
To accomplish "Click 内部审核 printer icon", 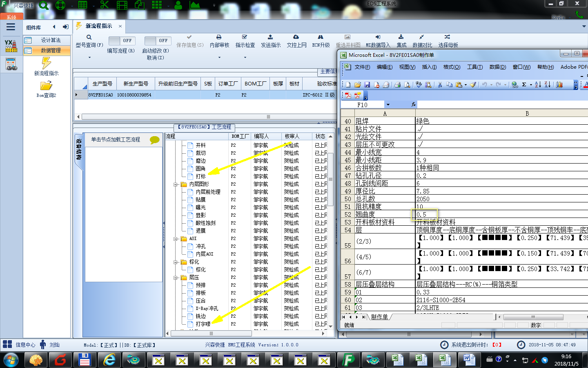I will point(219,37).
